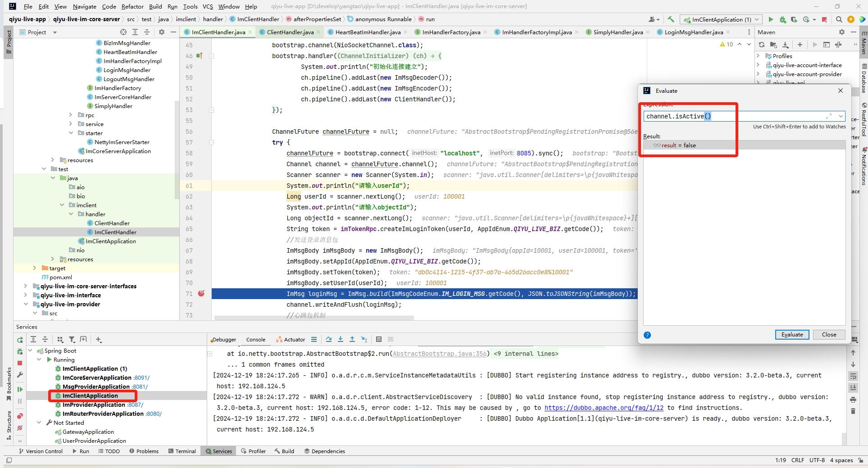The image size is (868, 468).
Task: Click the Services red stop square
Action: coord(20,363)
